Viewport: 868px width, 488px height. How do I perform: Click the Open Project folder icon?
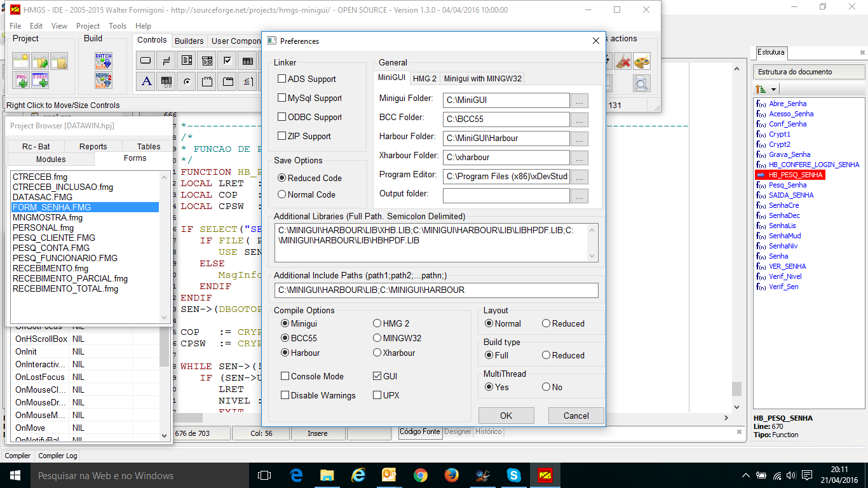pyautogui.click(x=40, y=62)
